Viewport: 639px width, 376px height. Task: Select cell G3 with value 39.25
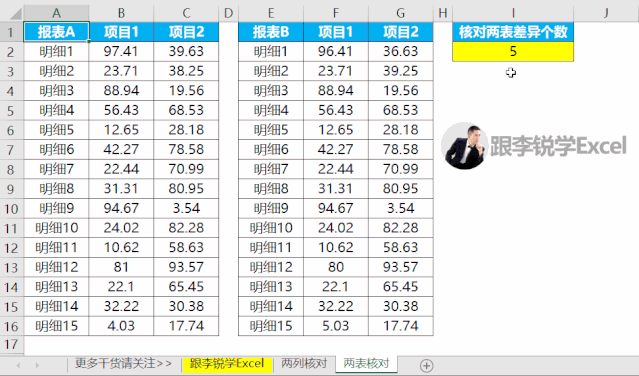coord(401,71)
